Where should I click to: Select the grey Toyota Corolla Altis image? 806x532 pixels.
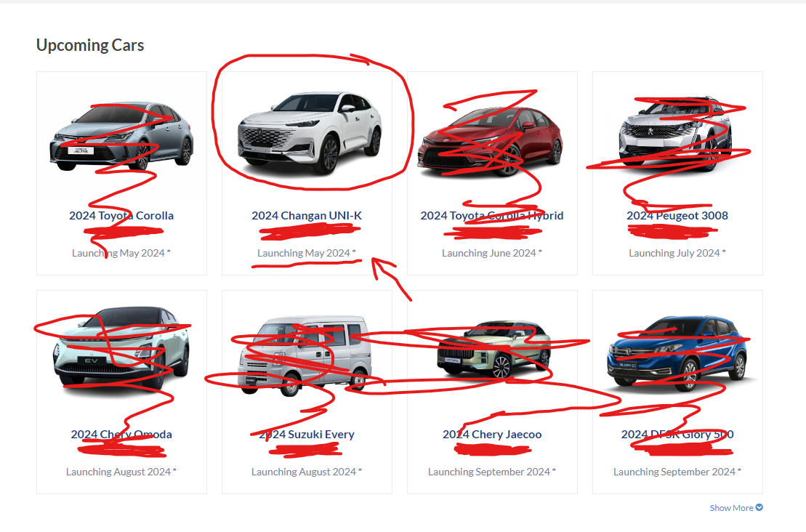pyautogui.click(x=121, y=136)
